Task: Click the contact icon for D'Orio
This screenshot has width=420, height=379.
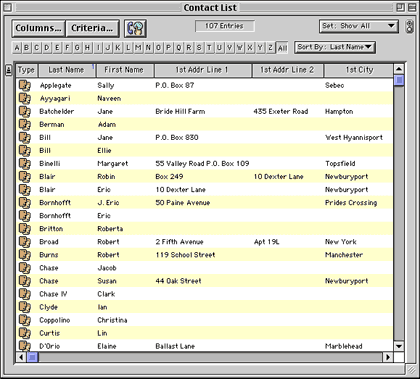Action: tap(25, 345)
